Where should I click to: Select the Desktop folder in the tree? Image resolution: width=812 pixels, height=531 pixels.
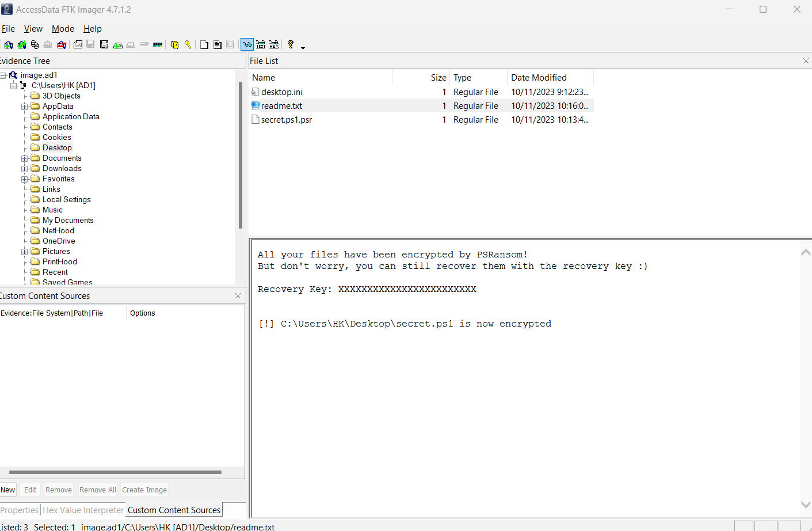click(57, 148)
